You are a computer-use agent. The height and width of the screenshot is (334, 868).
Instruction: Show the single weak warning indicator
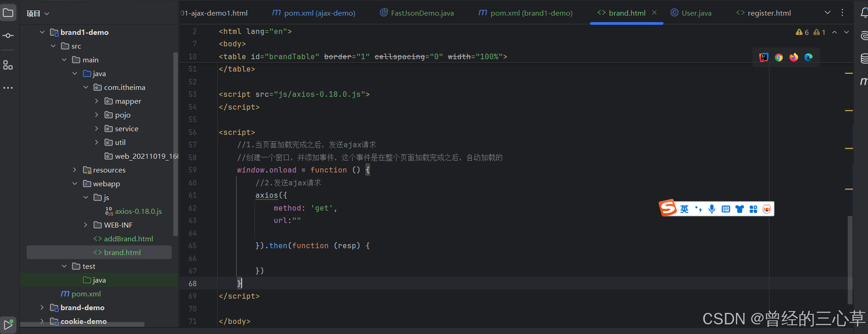[819, 32]
